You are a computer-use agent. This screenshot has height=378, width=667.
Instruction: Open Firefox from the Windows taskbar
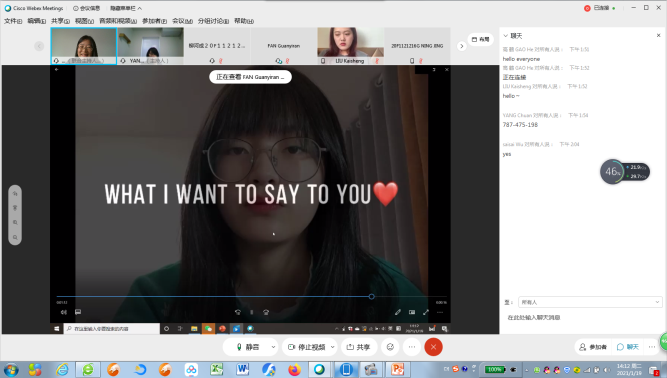click(x=294, y=369)
